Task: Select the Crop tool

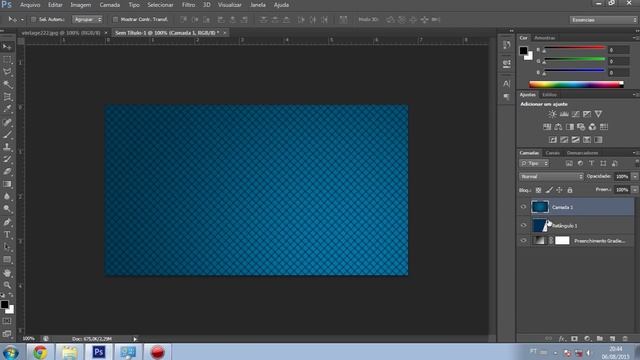Action: 7,97
